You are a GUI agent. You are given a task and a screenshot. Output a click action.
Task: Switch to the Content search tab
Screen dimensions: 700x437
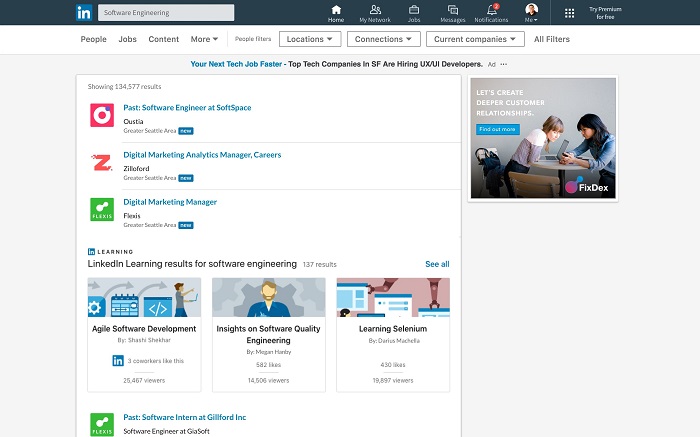click(163, 39)
